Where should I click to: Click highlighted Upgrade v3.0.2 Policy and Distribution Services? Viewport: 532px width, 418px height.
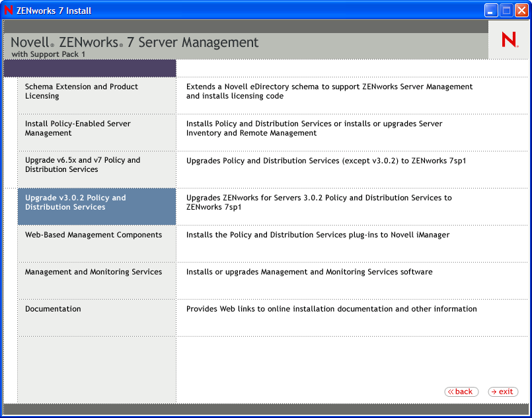click(96, 207)
